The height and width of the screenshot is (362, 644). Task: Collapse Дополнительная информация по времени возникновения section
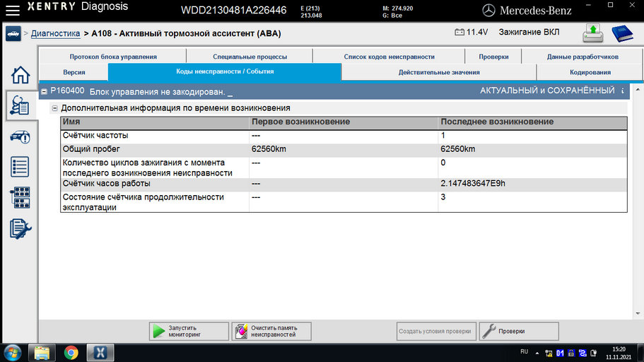point(54,108)
